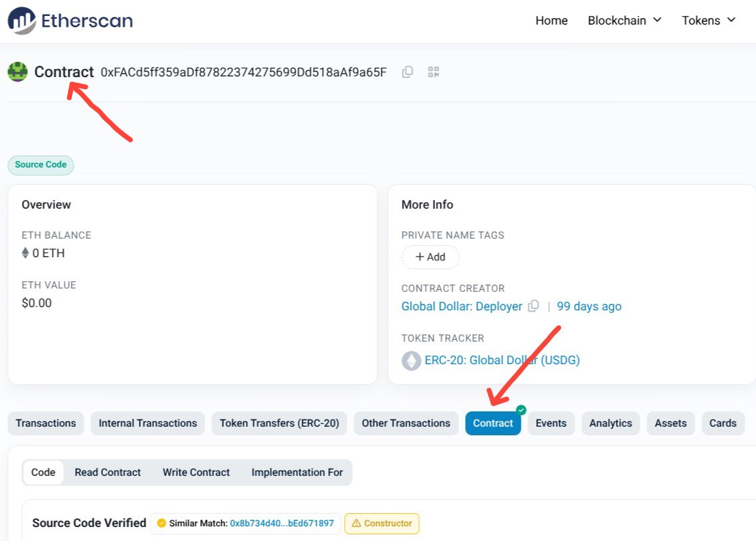Viewport: 756px width, 541px height.
Task: Click the green contract identicon avatar
Action: [18, 72]
